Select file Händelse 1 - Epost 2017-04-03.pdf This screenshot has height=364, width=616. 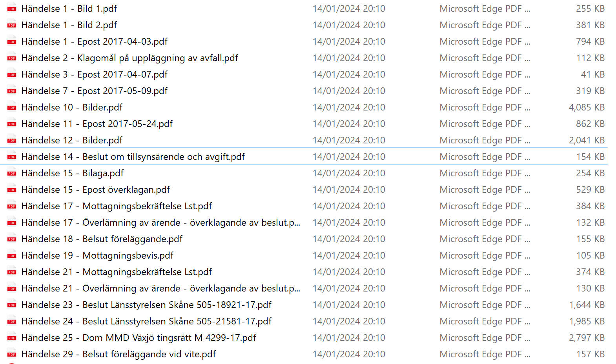coord(95,42)
